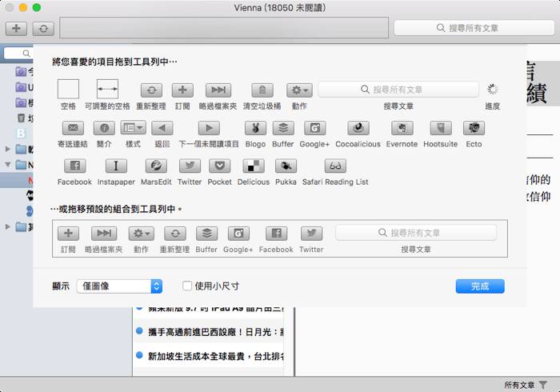Select the 可調整的空格 flexible space item
This screenshot has height=392, width=560.
tap(107, 90)
